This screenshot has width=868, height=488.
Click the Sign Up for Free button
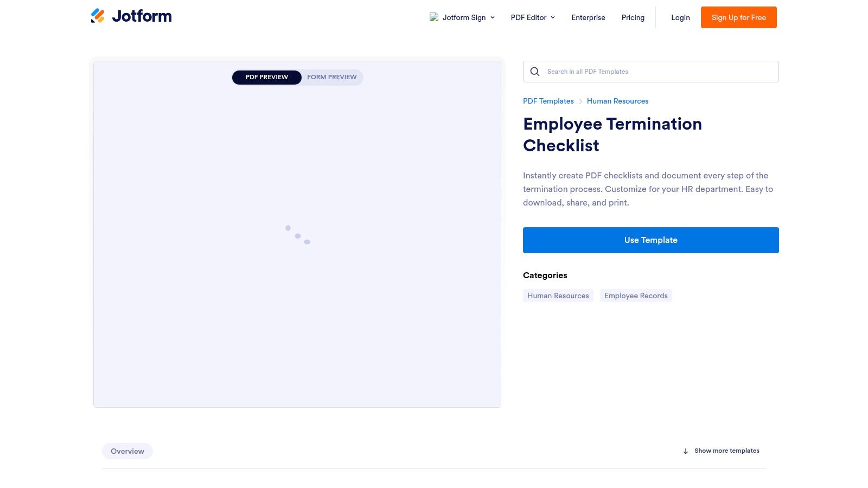738,17
